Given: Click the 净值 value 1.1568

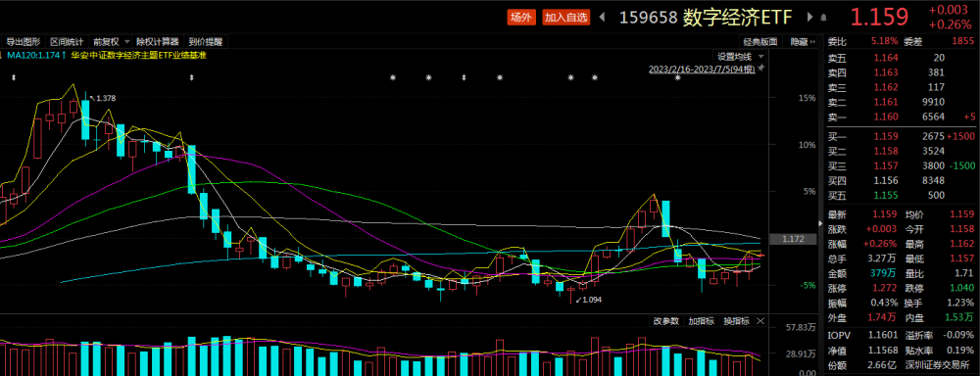Looking at the screenshot, I should (883, 351).
